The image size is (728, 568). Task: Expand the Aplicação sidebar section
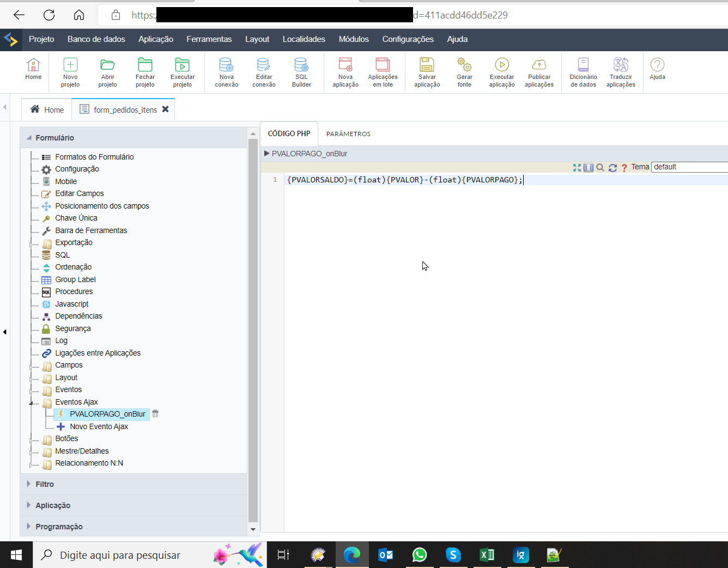134,505
